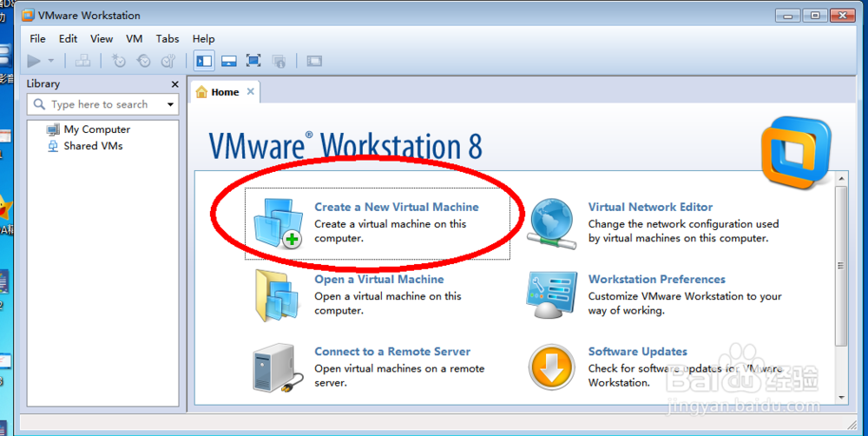Click the Revert to Snapshot toolbar icon
The image size is (868, 436).
pos(143,61)
